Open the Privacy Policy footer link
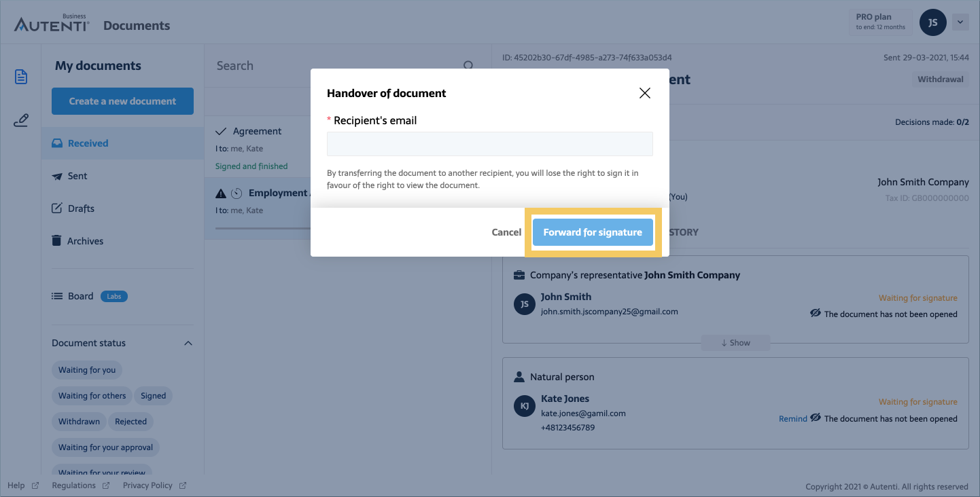Viewport: 980px width, 497px height. click(154, 485)
